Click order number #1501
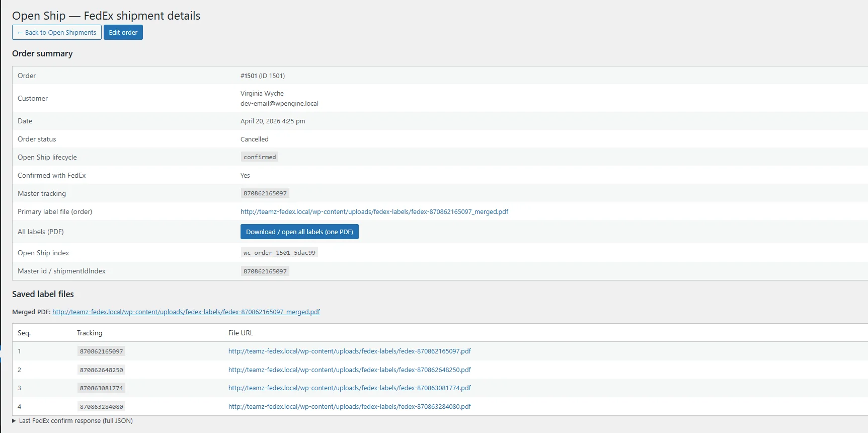The image size is (868, 433). pos(249,76)
